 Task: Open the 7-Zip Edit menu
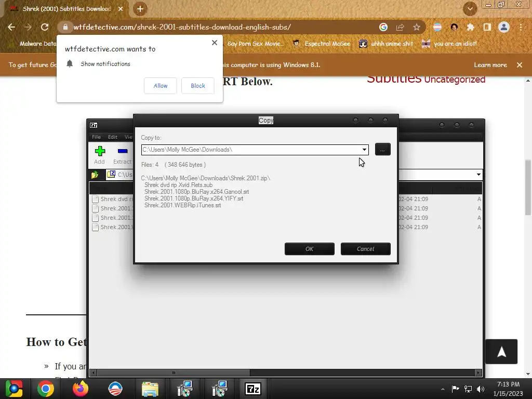coord(113,137)
